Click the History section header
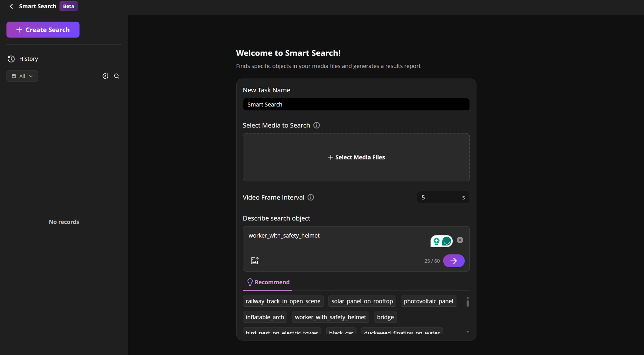This screenshot has width=644, height=355. tap(28, 59)
